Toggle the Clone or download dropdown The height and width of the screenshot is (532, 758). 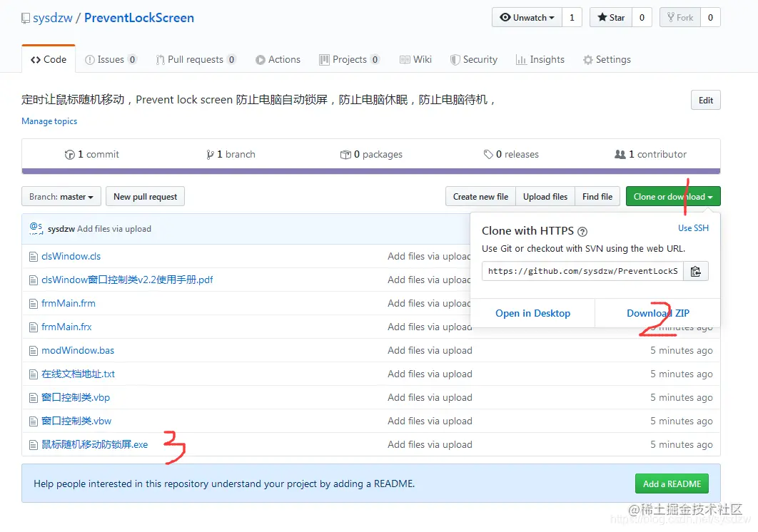click(x=673, y=197)
